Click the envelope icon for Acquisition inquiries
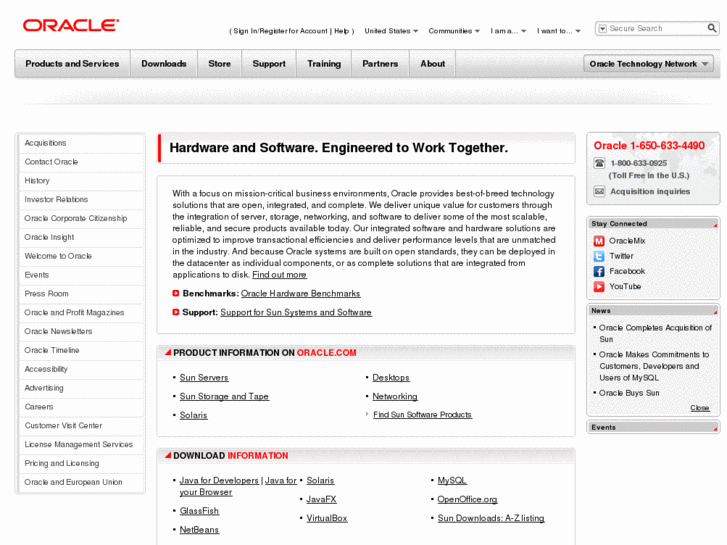Screen dimensions: 727x545 (x=599, y=191)
